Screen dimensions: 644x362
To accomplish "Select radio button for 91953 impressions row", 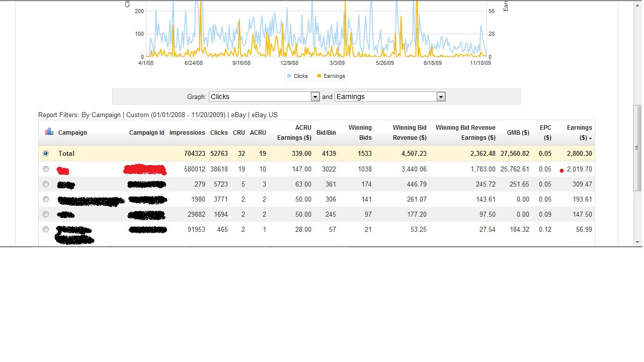I will 46,229.
